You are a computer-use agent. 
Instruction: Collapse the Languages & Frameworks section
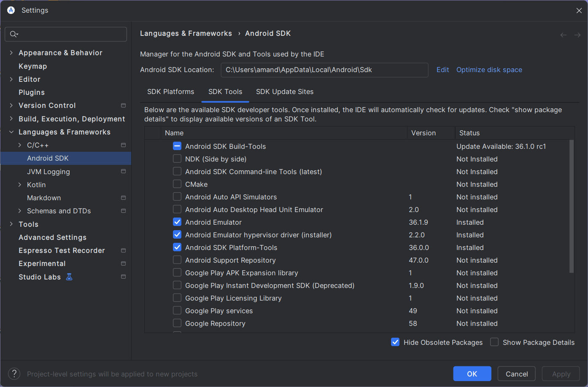[11, 132]
